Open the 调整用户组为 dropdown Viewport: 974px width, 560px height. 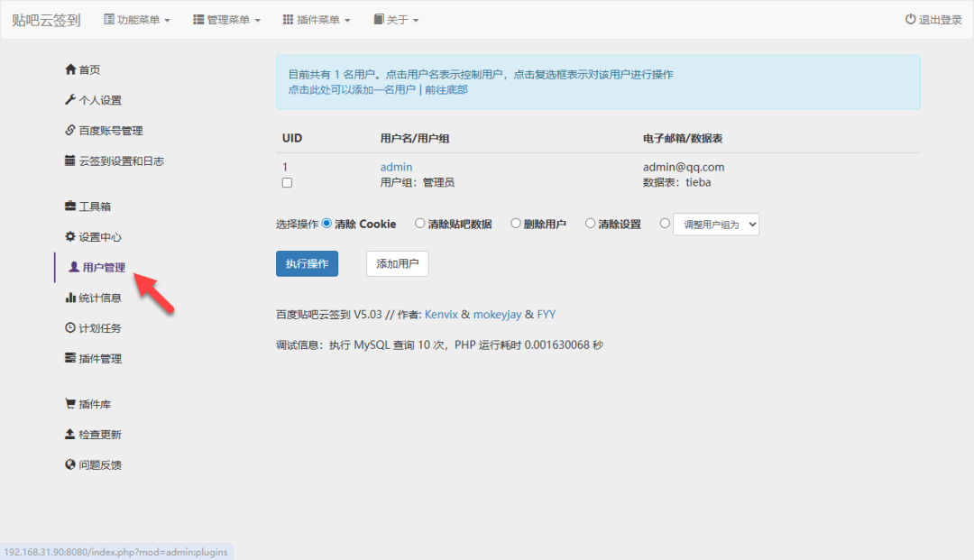pyautogui.click(x=716, y=225)
